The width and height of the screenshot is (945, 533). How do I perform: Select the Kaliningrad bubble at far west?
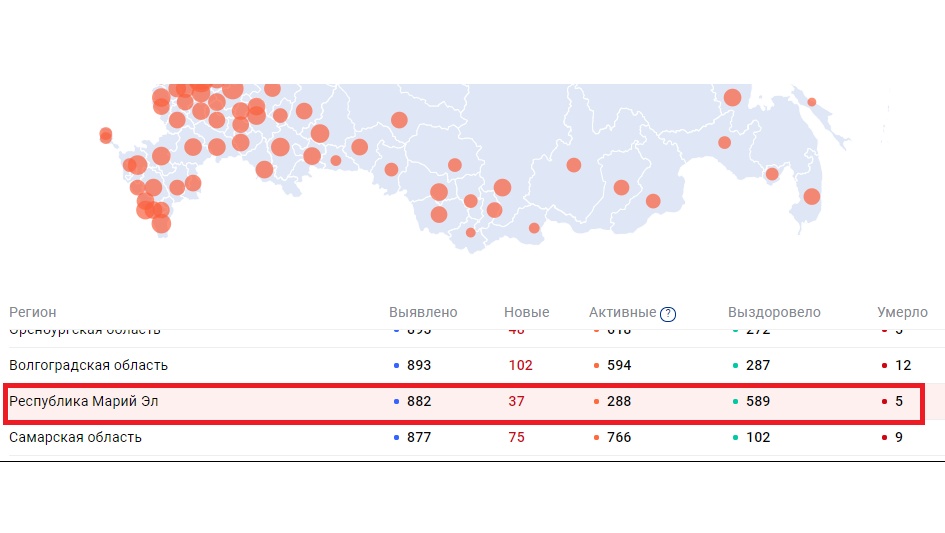click(106, 135)
